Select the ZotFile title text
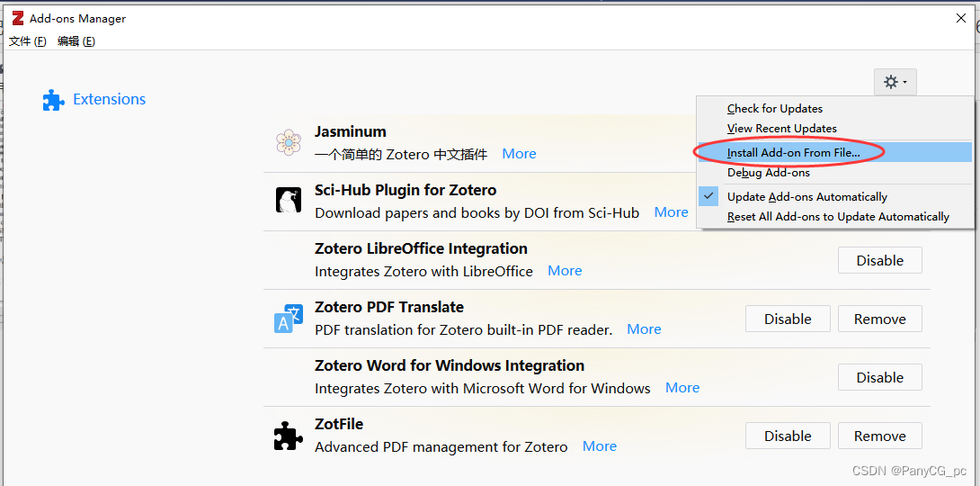Screen dimensions: 980x486 click(339, 424)
